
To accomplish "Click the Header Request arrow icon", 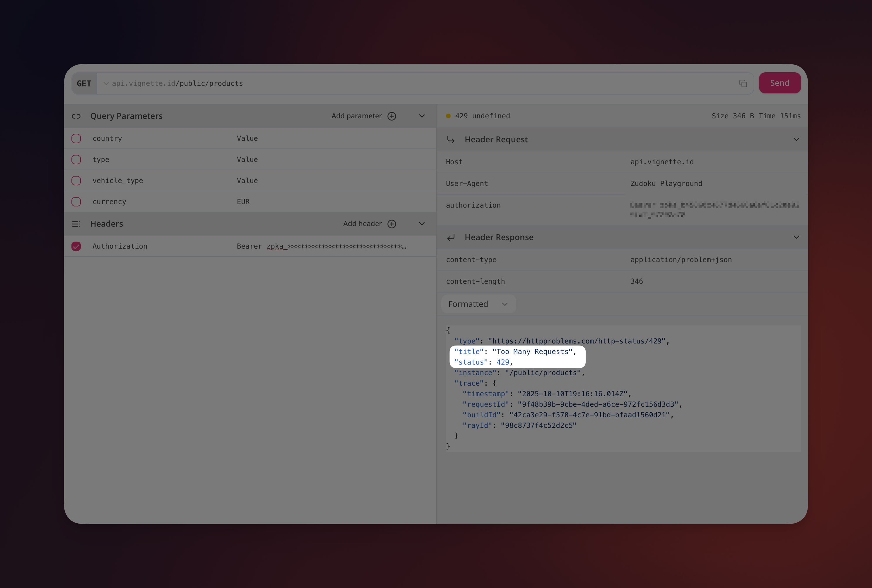I will click(451, 140).
